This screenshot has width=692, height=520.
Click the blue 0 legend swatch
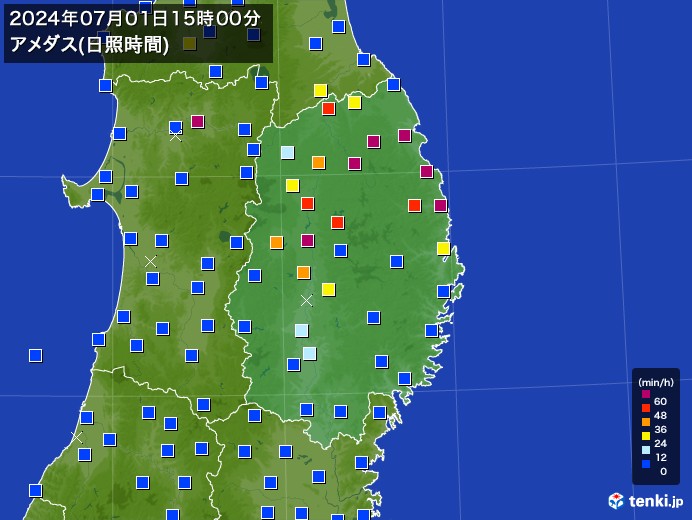pyautogui.click(x=646, y=464)
